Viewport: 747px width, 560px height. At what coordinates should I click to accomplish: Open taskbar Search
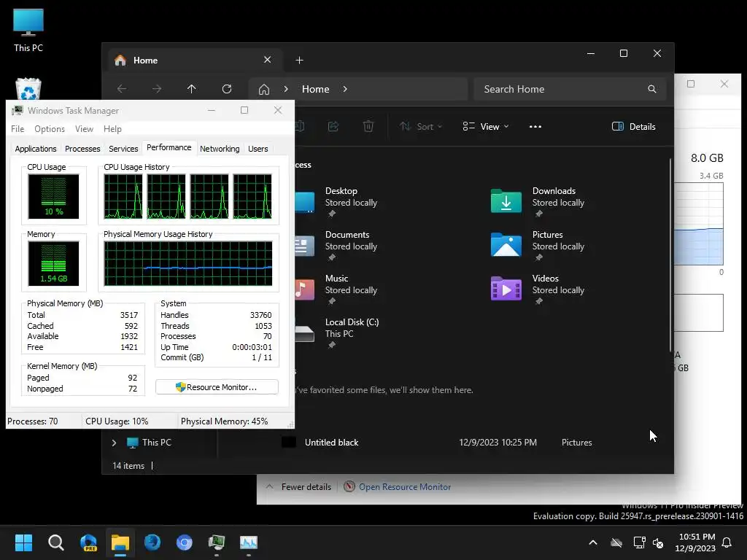[55, 542]
